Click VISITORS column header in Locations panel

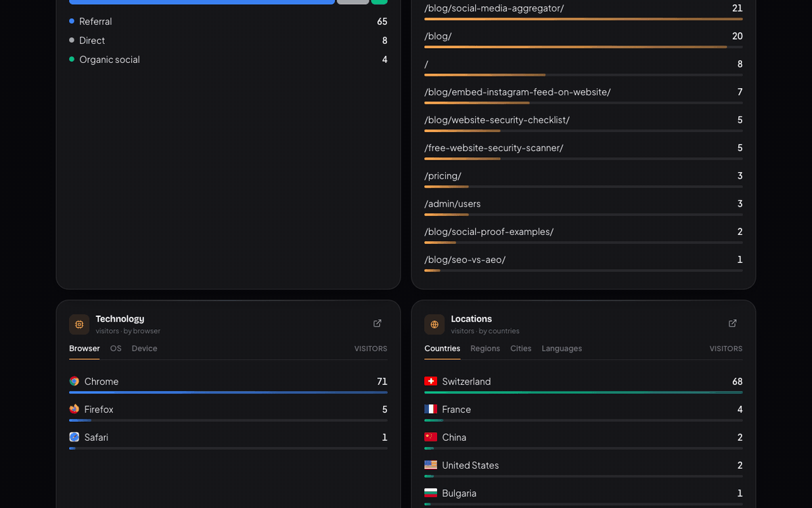point(726,349)
